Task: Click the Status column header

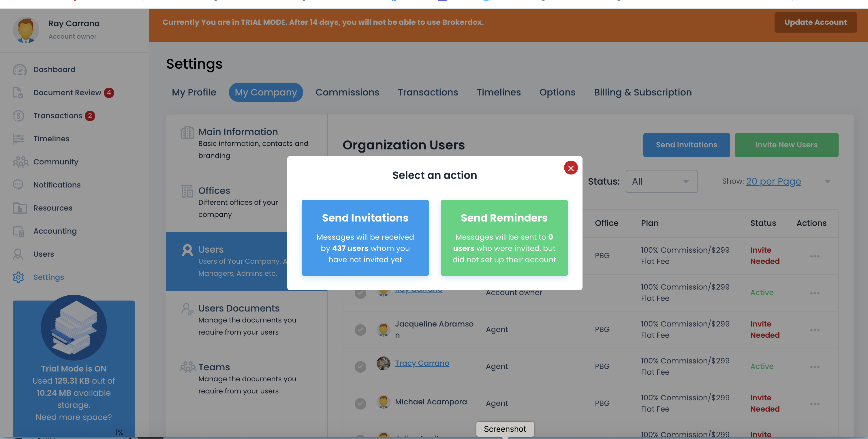Action: pos(762,223)
